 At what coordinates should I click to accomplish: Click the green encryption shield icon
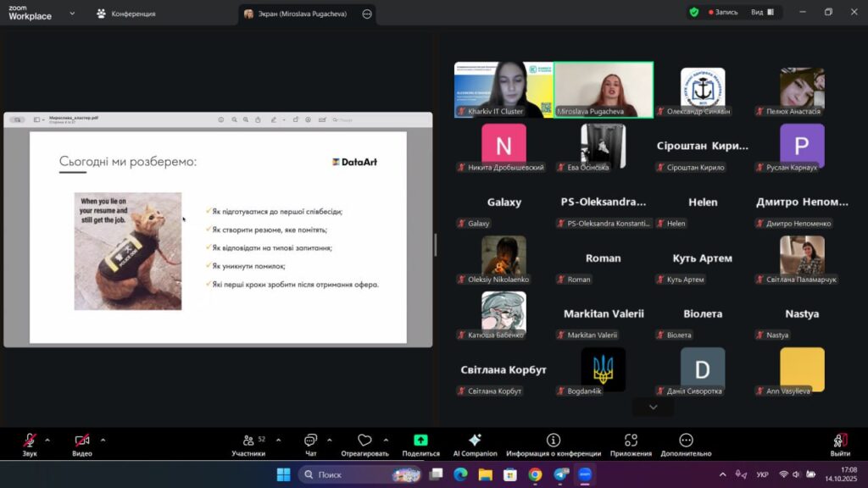[694, 13]
